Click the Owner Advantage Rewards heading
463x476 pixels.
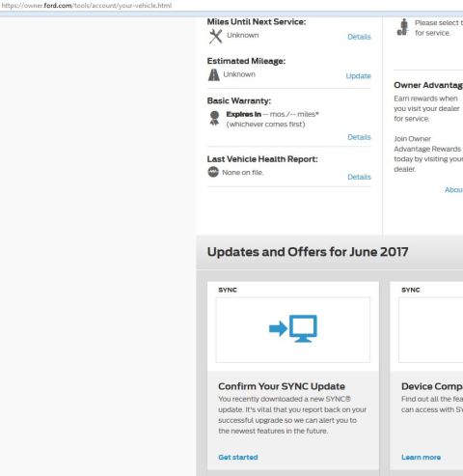coord(428,85)
